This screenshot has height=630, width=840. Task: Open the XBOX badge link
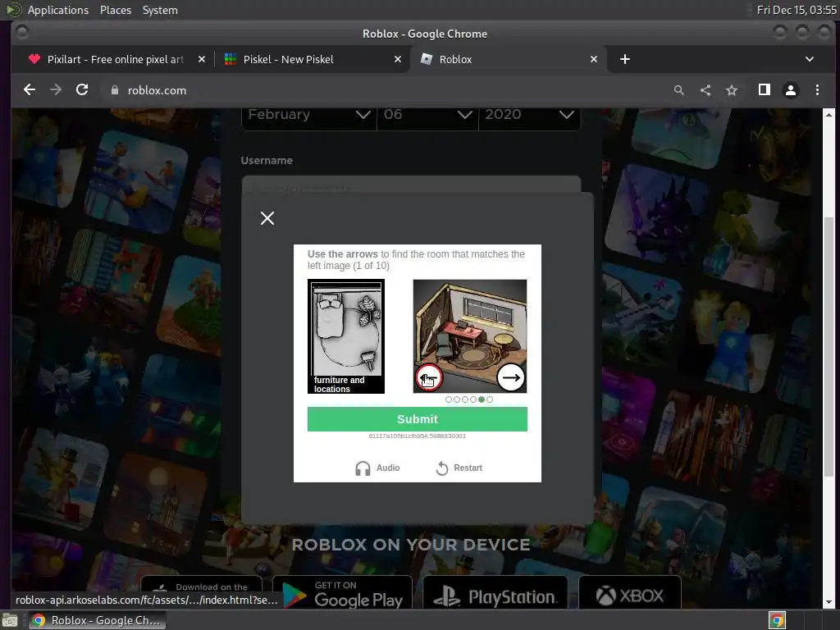pyautogui.click(x=630, y=592)
